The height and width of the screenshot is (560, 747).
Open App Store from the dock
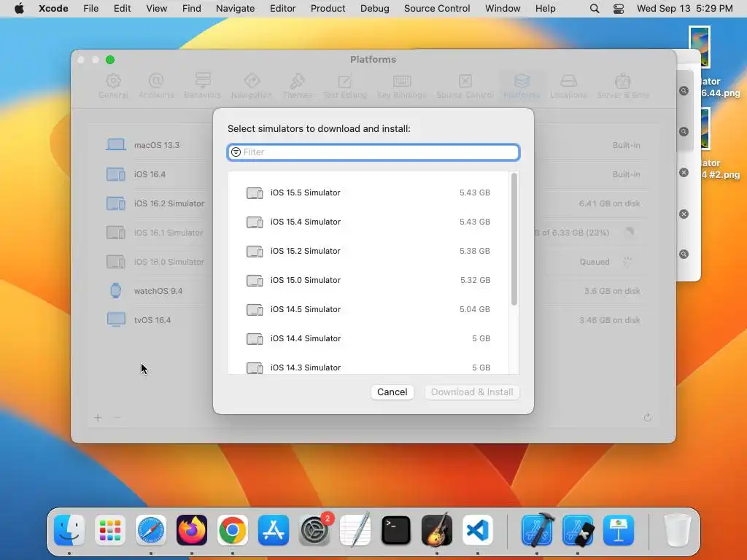274,530
